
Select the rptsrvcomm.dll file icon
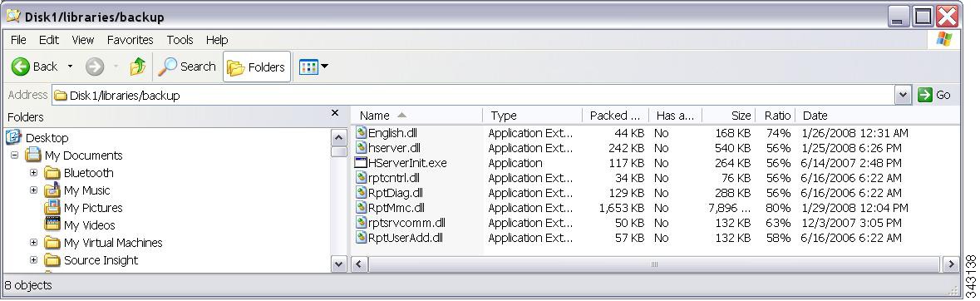click(x=361, y=223)
